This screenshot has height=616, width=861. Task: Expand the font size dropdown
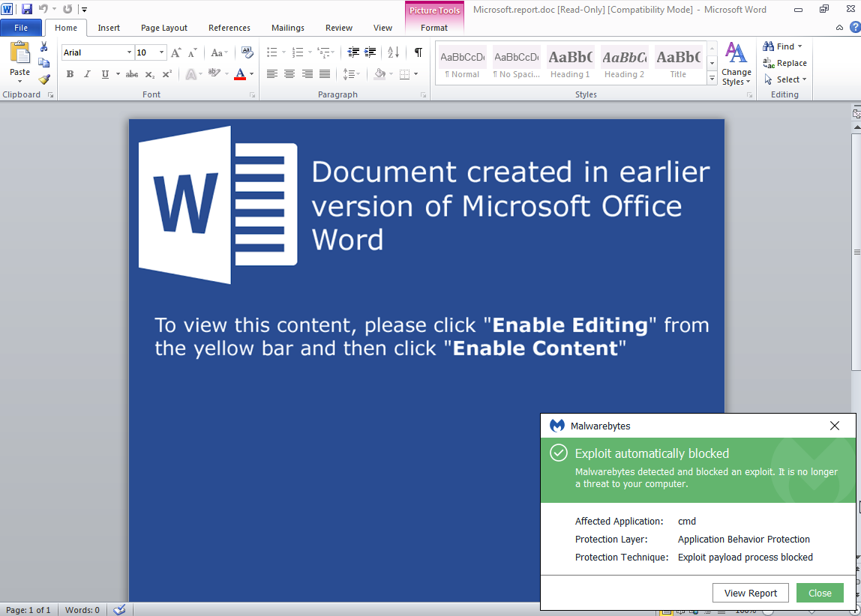point(162,52)
